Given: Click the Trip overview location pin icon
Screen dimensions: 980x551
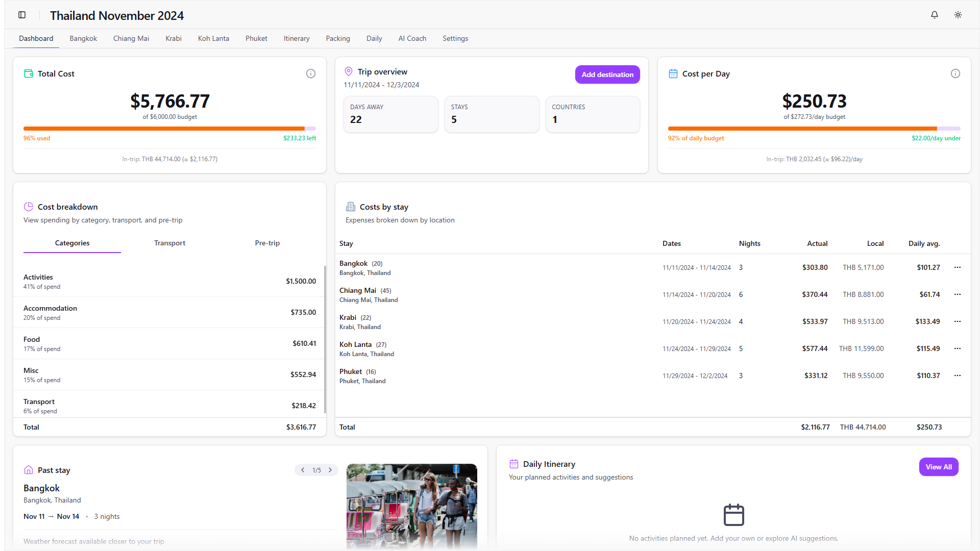Looking at the screenshot, I should 349,71.
